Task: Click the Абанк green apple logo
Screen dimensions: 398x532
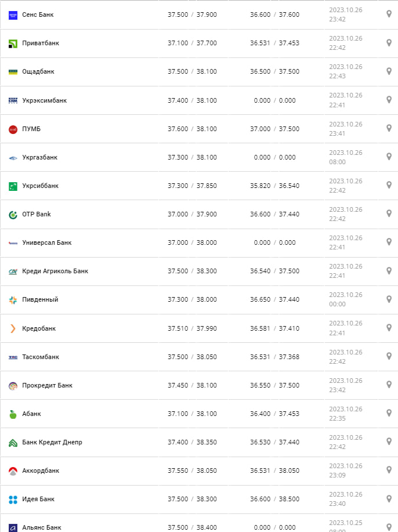Action: click(13, 414)
